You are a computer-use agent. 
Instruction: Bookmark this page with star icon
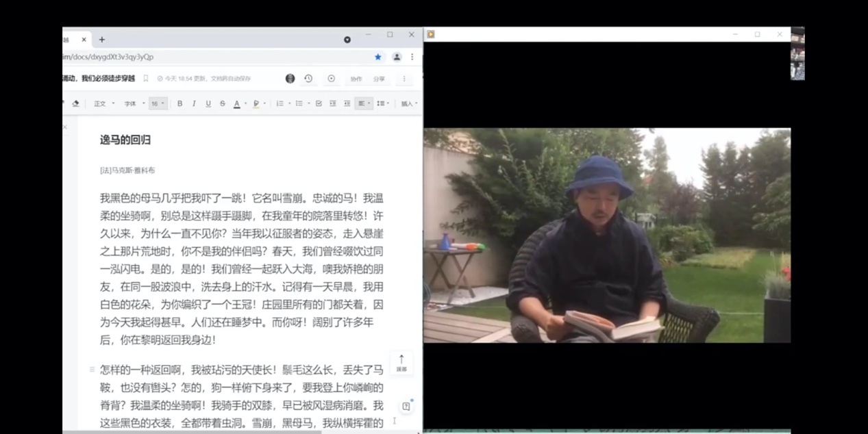pyautogui.click(x=377, y=57)
